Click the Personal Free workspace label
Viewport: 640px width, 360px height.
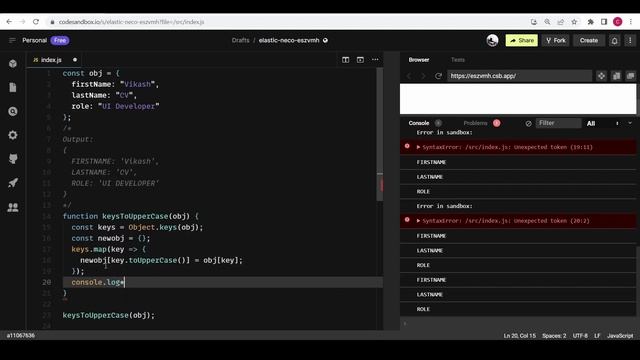click(46, 40)
